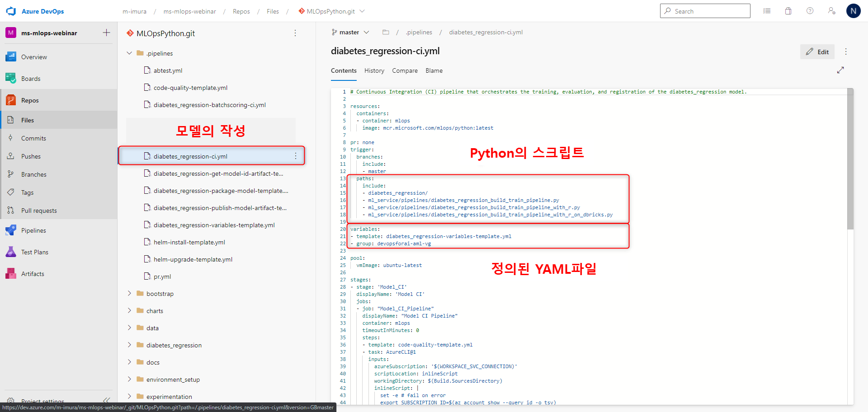Open the master branch dropdown
This screenshot has height=412, width=868.
tap(350, 32)
